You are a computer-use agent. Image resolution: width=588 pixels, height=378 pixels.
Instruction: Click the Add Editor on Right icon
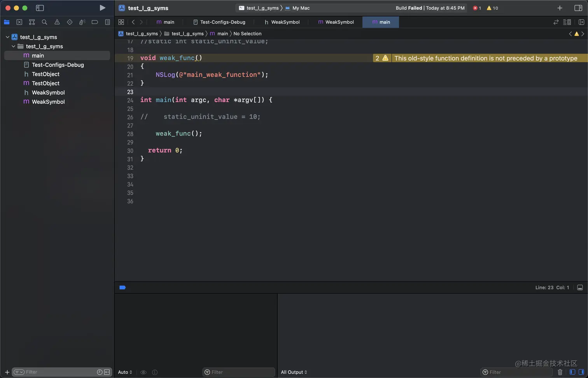581,22
